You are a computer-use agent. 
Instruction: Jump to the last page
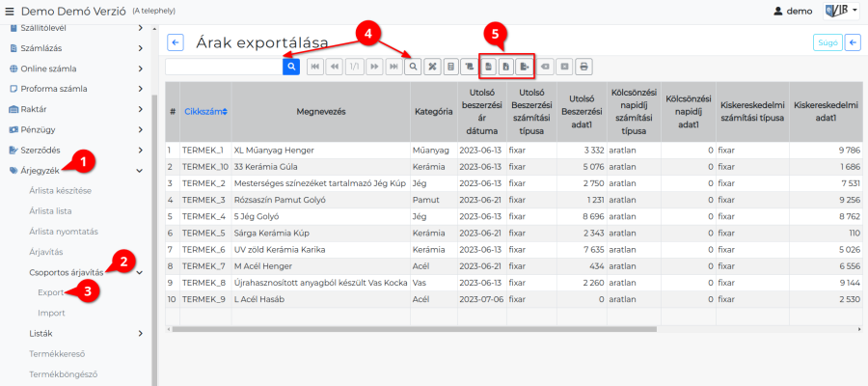pos(393,67)
